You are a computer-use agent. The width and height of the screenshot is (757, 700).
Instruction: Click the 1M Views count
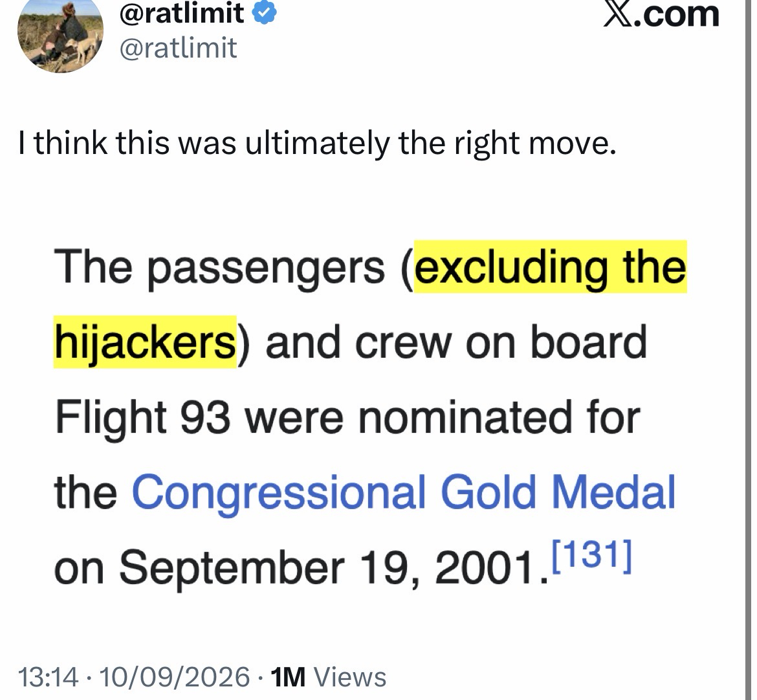(x=328, y=676)
